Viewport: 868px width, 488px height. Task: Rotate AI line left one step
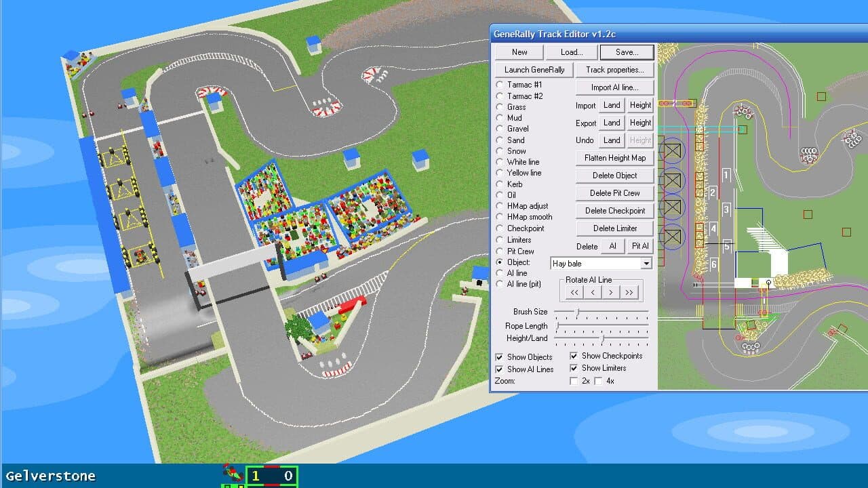[x=592, y=291]
